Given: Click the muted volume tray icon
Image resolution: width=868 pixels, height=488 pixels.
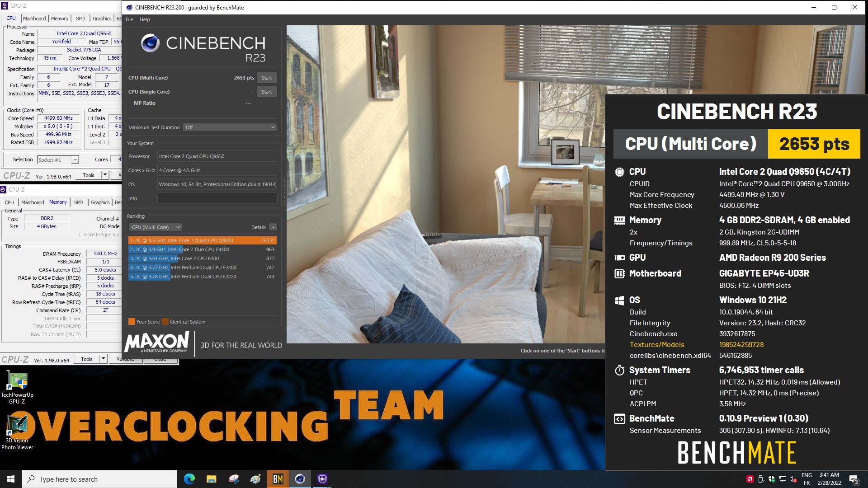Looking at the screenshot, I should point(793,479).
